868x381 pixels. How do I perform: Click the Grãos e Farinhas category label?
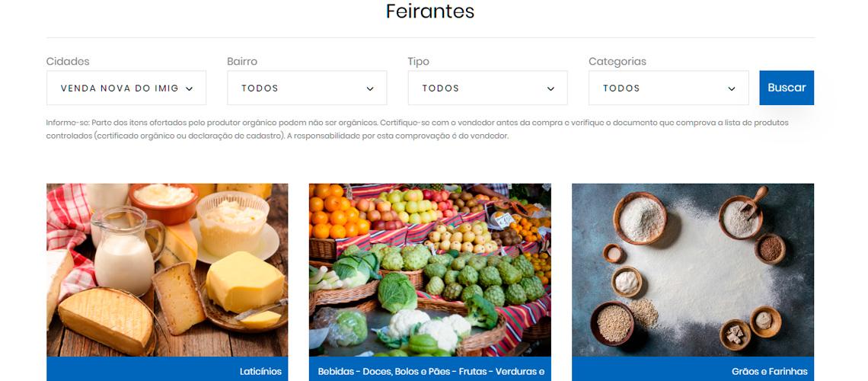coord(770,372)
